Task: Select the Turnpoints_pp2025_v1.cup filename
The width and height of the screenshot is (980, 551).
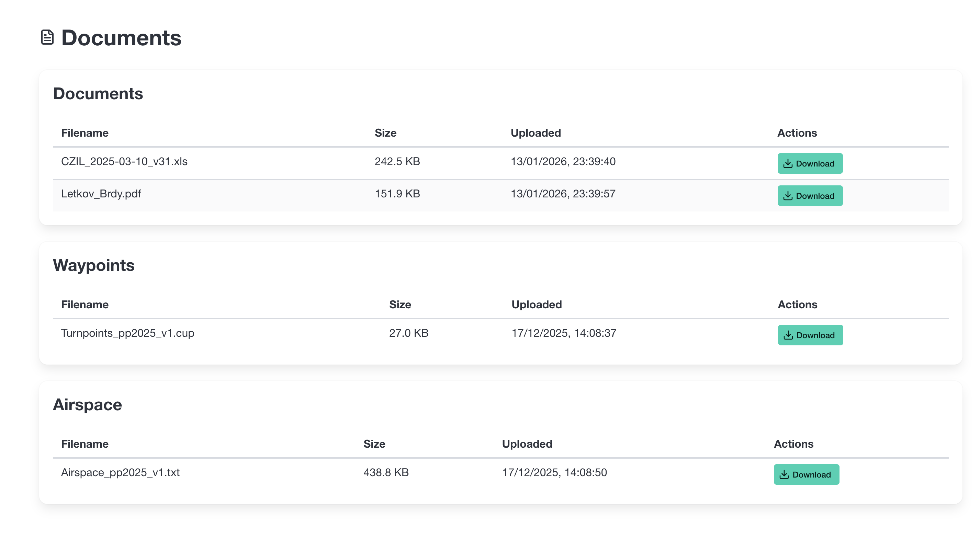Action: point(127,333)
